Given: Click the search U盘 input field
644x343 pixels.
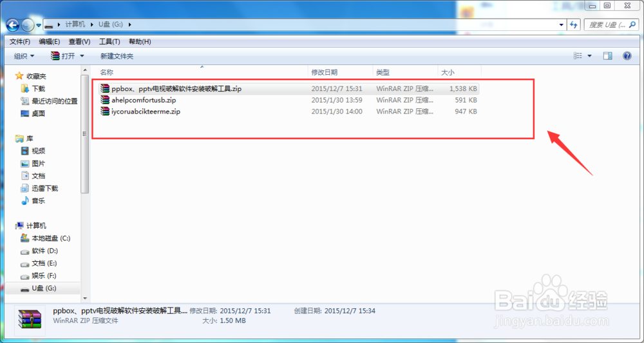Looking at the screenshot, I should pos(611,24).
